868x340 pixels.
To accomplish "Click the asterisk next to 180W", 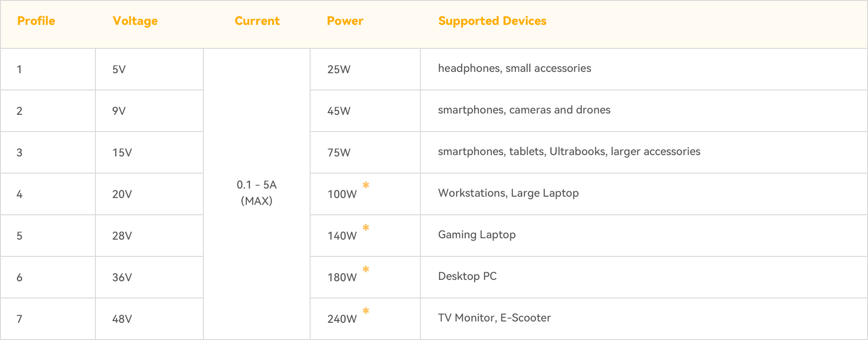I will coord(366,269).
